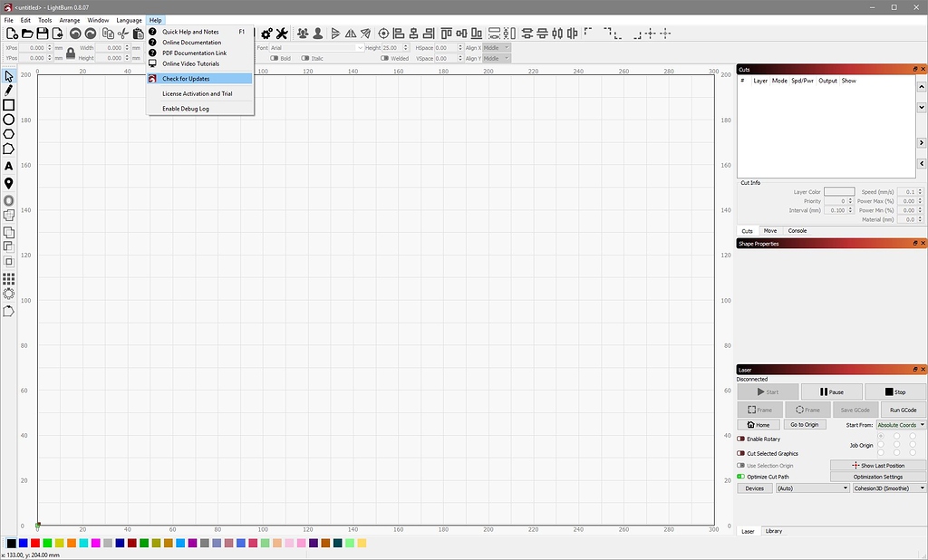
Task: Open a file with folder icon
Action: click(x=27, y=34)
